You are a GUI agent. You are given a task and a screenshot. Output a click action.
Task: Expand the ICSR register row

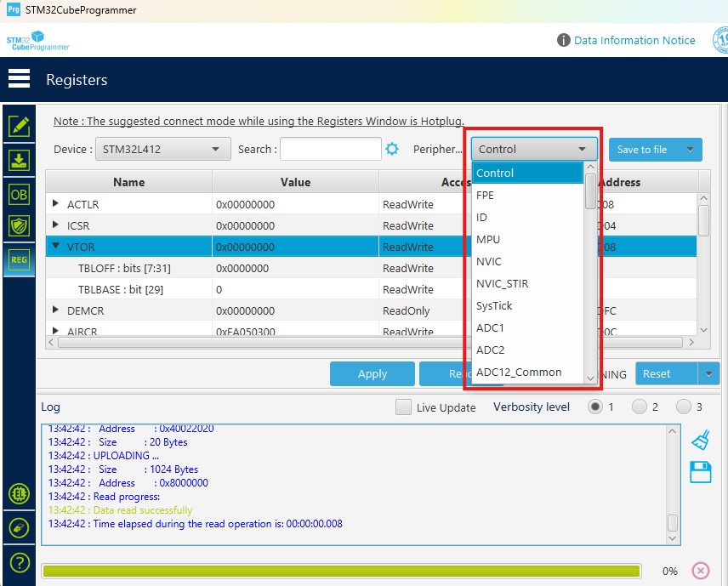56,225
